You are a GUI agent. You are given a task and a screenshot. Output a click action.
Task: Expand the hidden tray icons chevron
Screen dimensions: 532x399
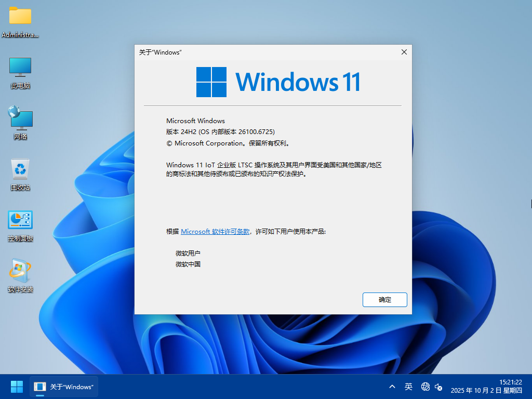392,387
